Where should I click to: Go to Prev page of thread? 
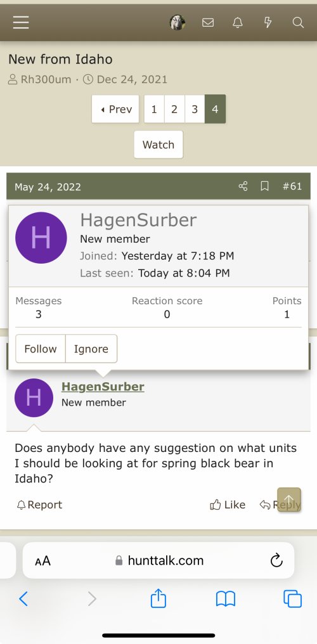(x=115, y=109)
